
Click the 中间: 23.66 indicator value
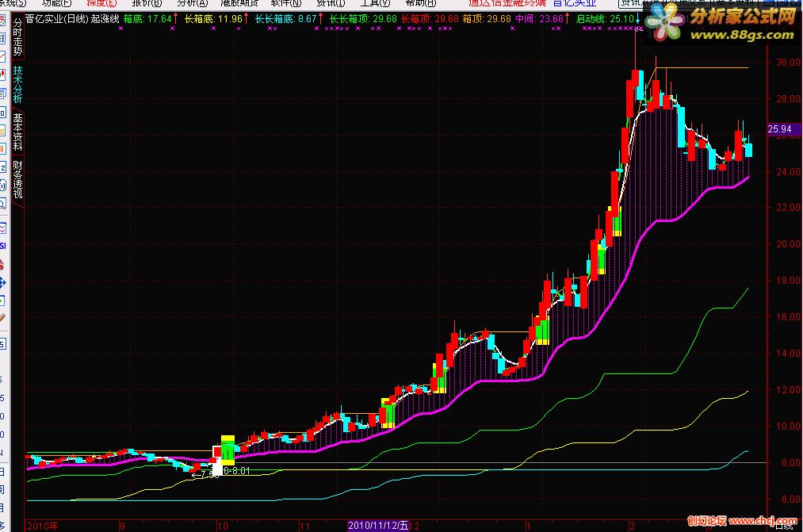539,19
